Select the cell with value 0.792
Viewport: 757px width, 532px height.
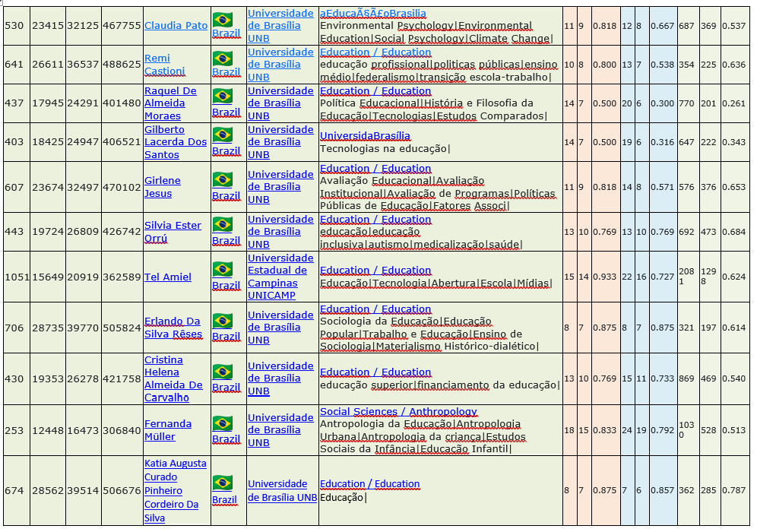pos(662,430)
